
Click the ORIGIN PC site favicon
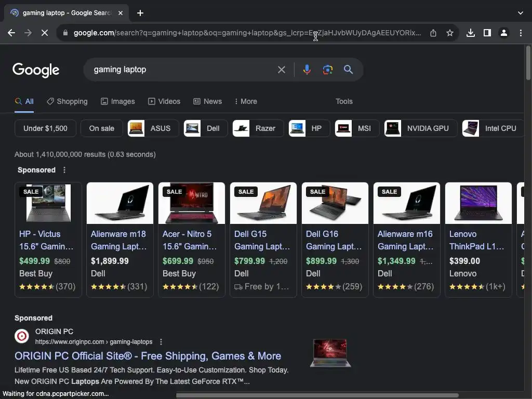21,336
